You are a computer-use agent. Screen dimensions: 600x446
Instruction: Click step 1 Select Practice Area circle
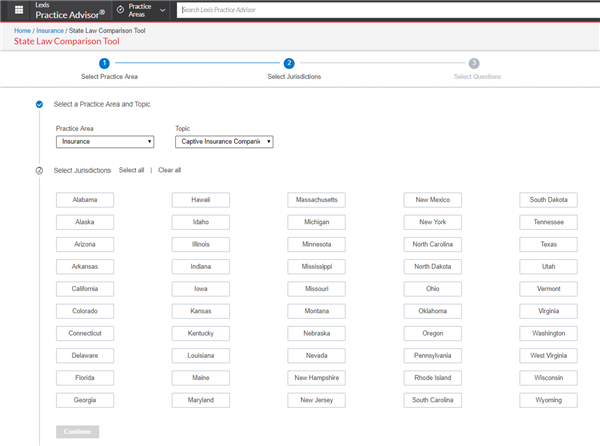pyautogui.click(x=104, y=63)
